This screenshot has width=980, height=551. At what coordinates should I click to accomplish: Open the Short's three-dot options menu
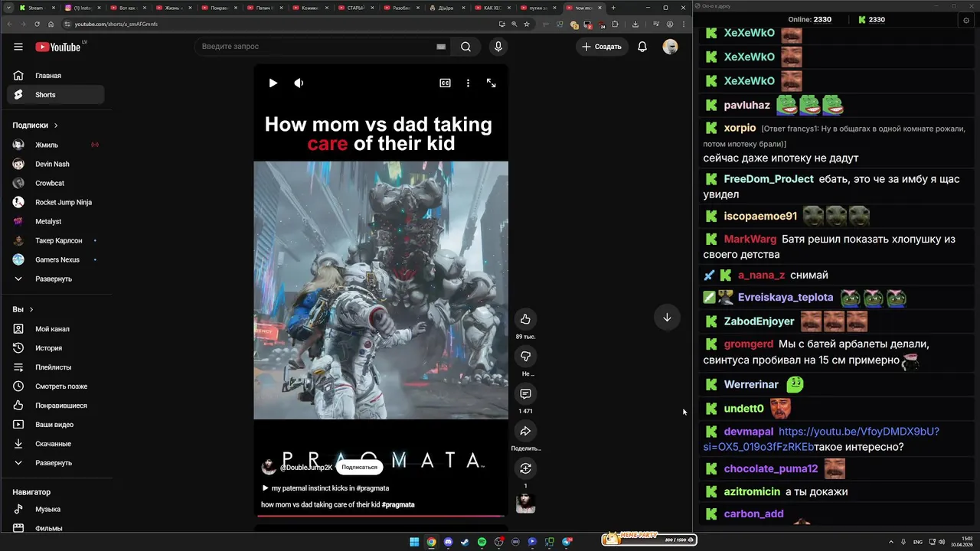pos(468,83)
